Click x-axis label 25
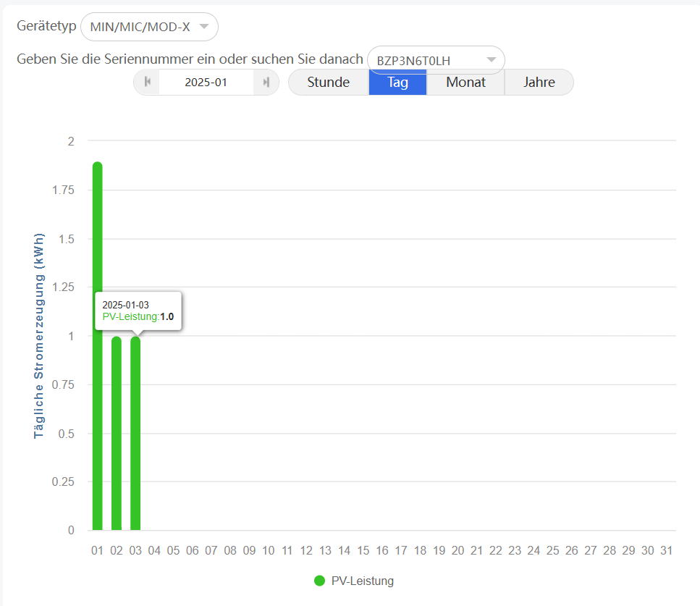 (552, 551)
